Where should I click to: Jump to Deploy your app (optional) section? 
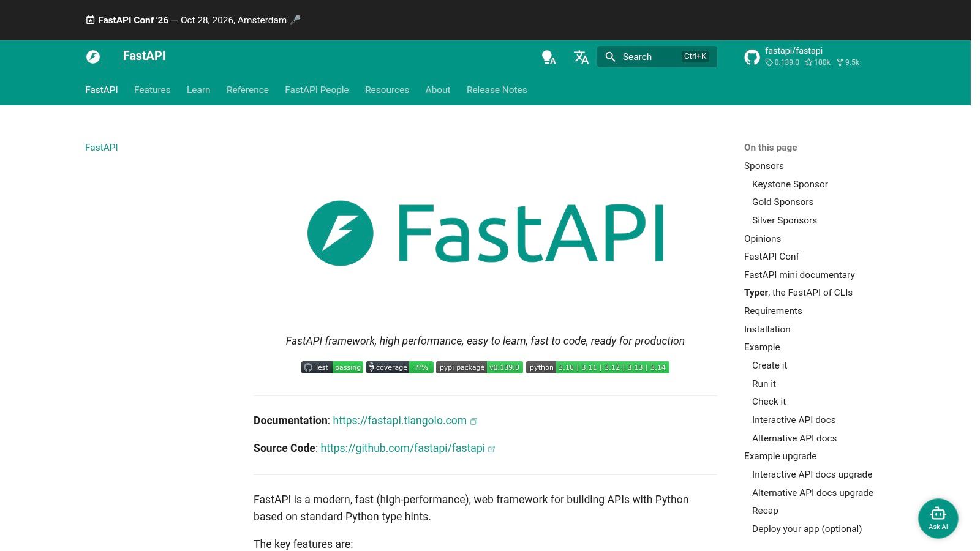click(807, 529)
